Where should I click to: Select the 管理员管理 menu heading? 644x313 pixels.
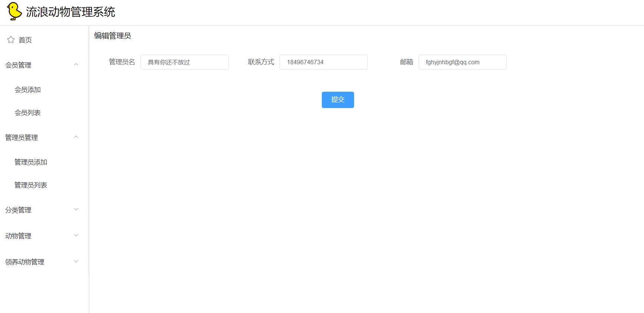[22, 137]
